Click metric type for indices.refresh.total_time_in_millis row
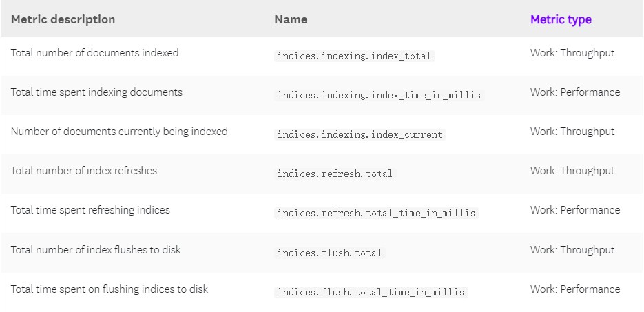644x312 pixels. pos(574,210)
